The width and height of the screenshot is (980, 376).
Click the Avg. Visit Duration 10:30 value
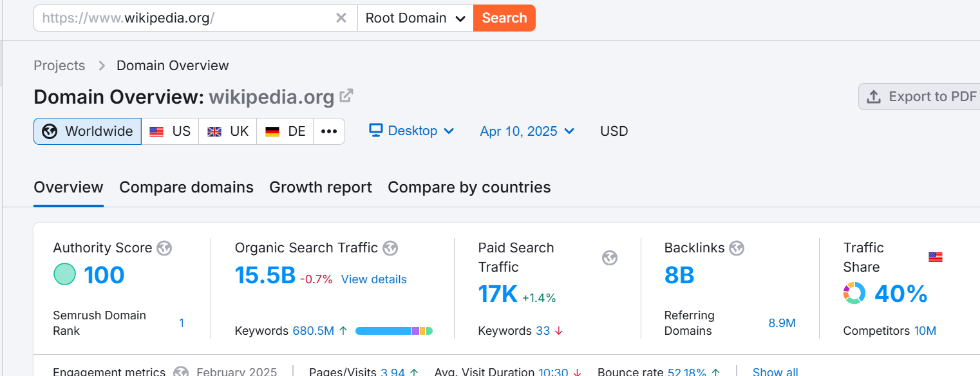(x=553, y=372)
